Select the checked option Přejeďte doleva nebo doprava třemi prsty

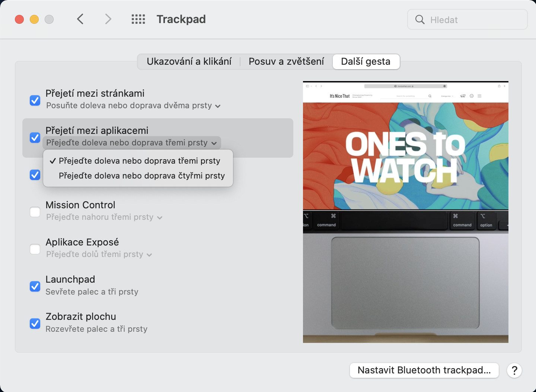(x=138, y=161)
